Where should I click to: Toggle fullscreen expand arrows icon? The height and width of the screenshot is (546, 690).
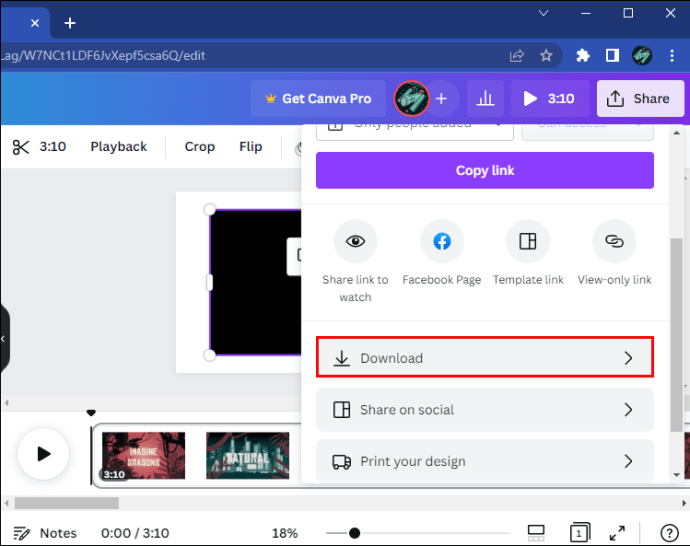coord(617,533)
